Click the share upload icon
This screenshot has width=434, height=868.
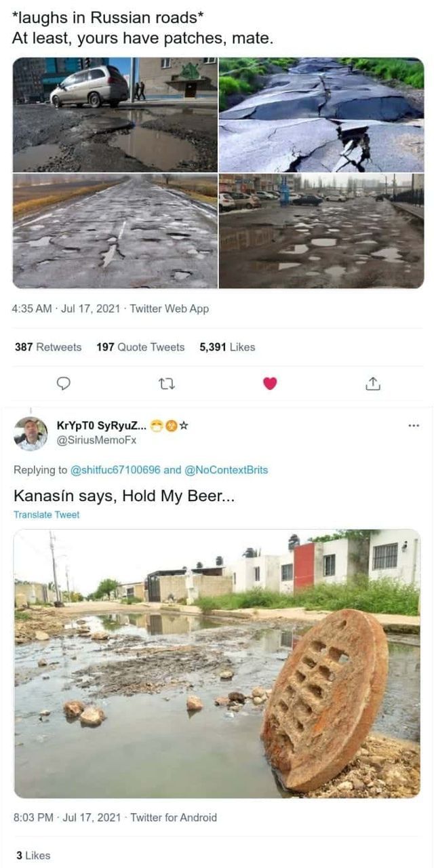click(x=373, y=384)
